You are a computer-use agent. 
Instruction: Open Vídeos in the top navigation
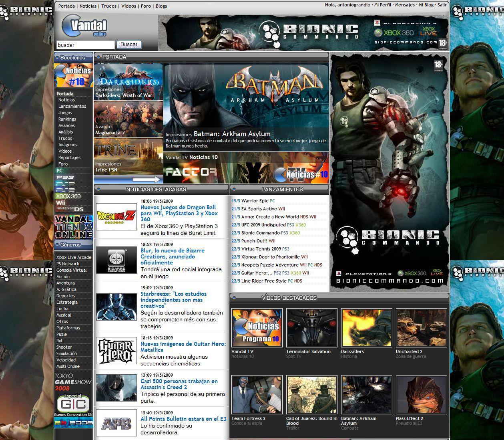pos(129,6)
